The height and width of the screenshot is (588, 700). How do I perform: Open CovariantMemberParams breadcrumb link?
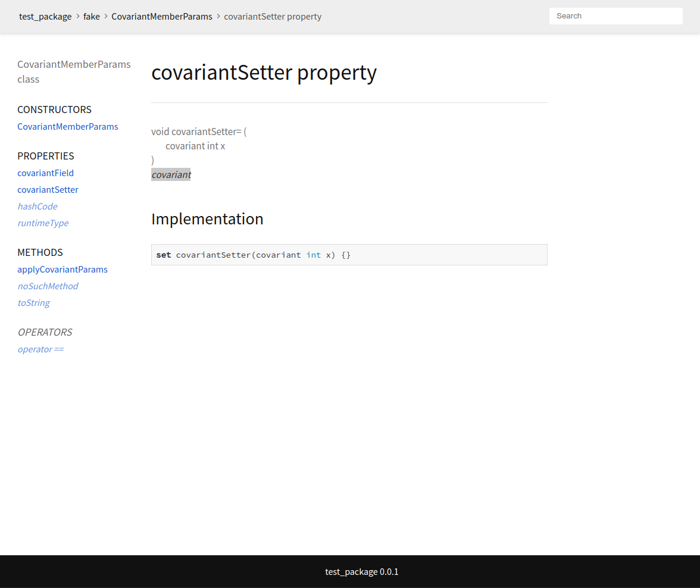pyautogui.click(x=162, y=17)
